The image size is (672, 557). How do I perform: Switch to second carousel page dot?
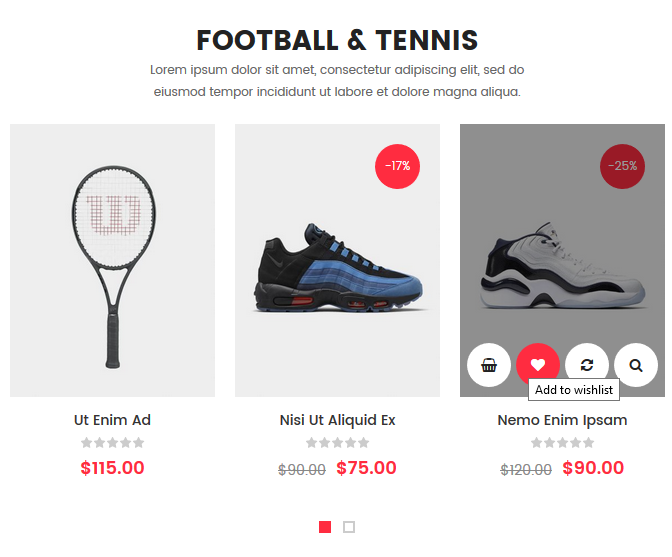point(349,527)
